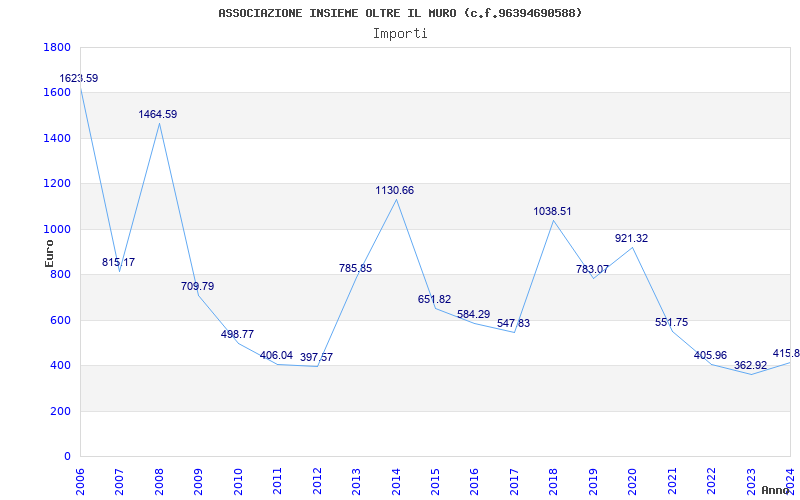Click the 2010 year axis label

(x=238, y=480)
